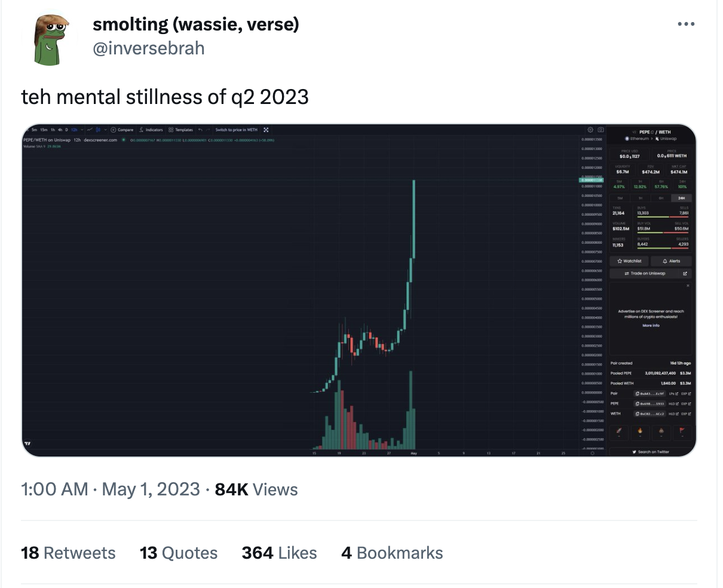This screenshot has height=588, width=723.
Task: Click the chart fullscreen expand icon
Action: tap(266, 130)
